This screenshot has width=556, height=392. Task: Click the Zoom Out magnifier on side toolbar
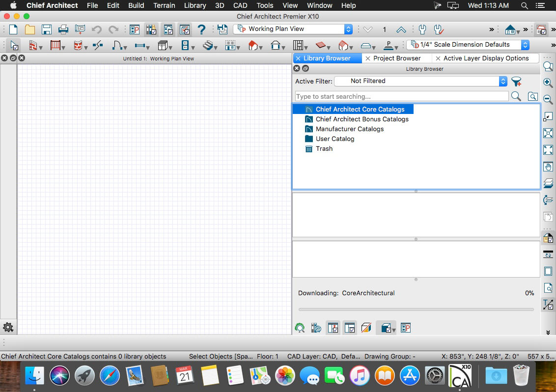(548, 99)
